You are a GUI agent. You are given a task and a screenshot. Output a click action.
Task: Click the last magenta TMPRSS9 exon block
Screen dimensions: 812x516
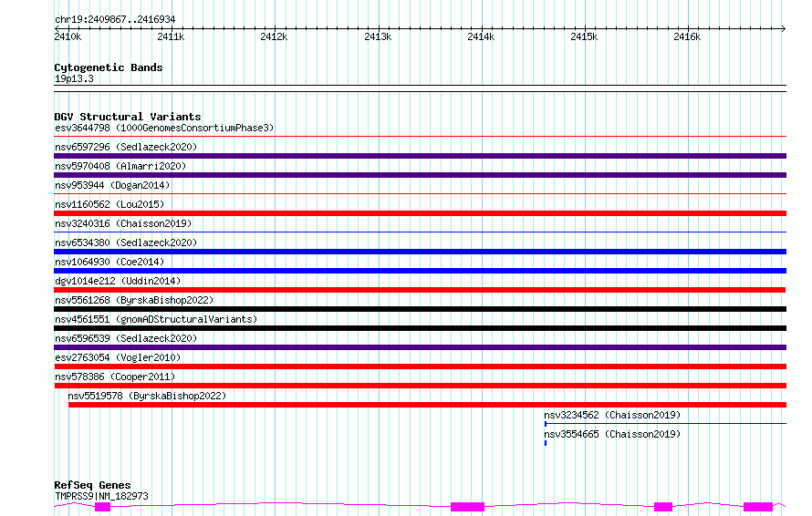point(758,507)
